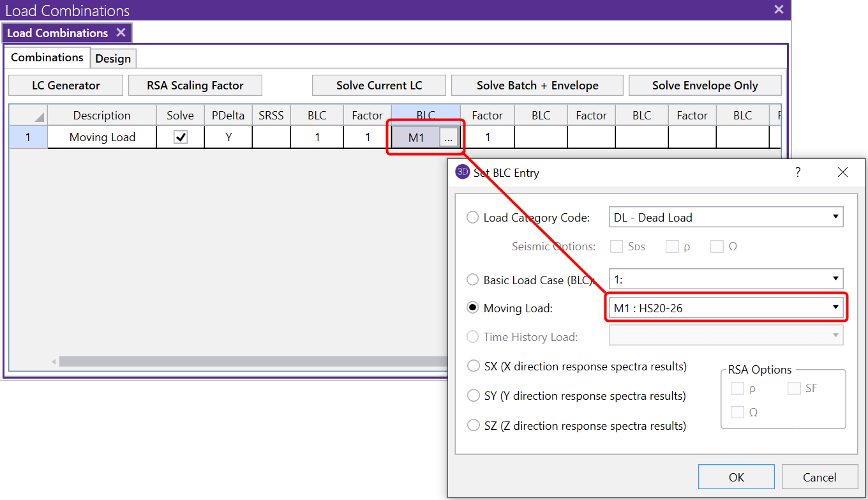Image resolution: width=868 pixels, height=500 pixels.
Task: Click the table corner select-all triangle
Action: pyautogui.click(x=40, y=117)
